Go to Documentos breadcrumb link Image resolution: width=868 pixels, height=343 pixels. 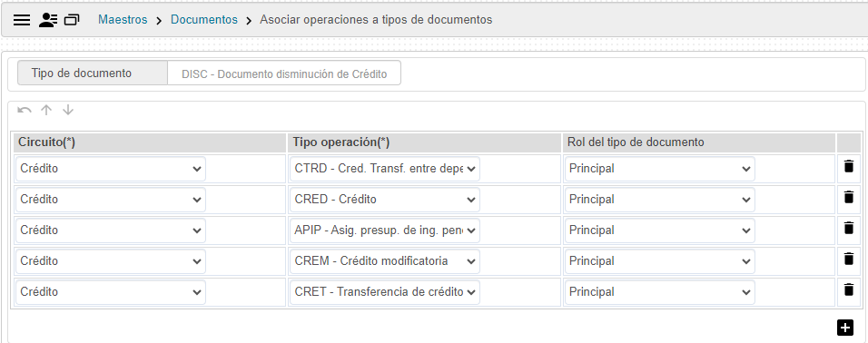[203, 20]
